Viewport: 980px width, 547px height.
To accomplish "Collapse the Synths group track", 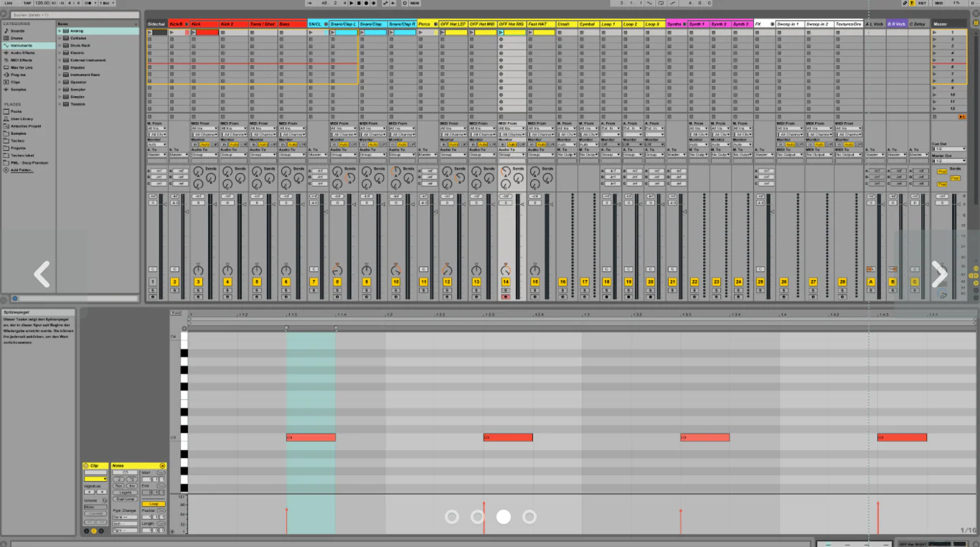I will (684, 24).
